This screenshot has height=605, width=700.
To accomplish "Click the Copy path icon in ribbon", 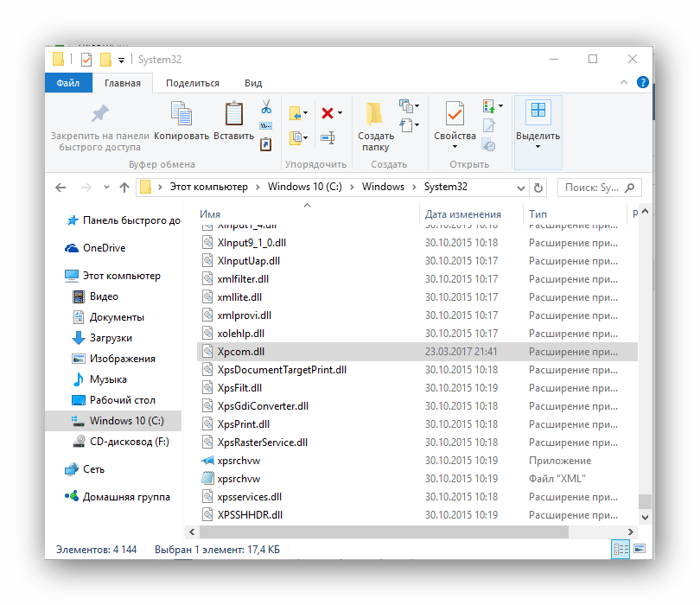I will pos(266,126).
